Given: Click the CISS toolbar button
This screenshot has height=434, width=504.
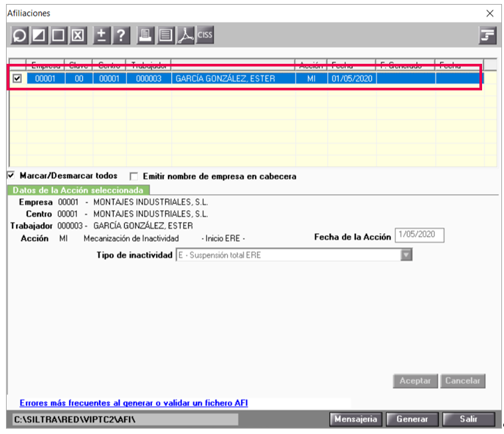Looking at the screenshot, I should coord(205,35).
